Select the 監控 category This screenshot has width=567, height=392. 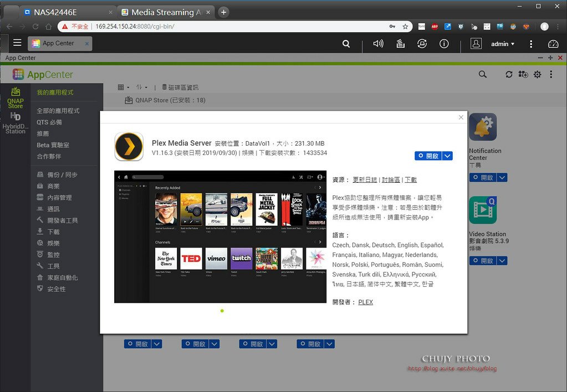[48, 255]
